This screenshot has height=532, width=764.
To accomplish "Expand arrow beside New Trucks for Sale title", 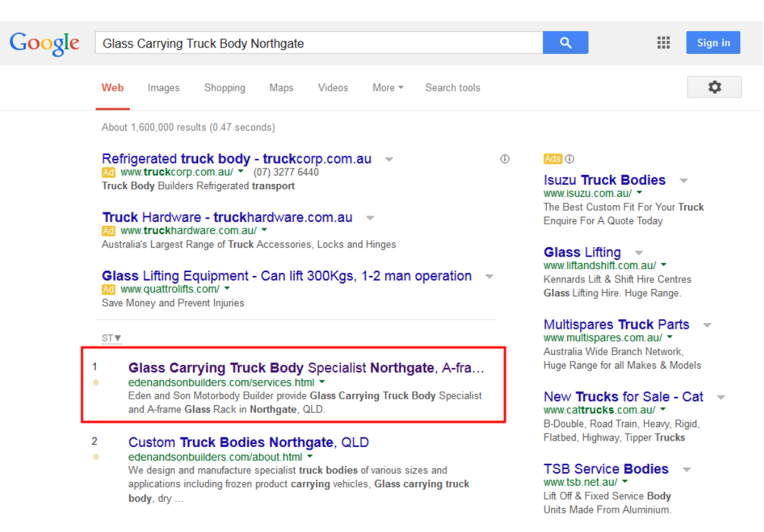I will point(721,397).
